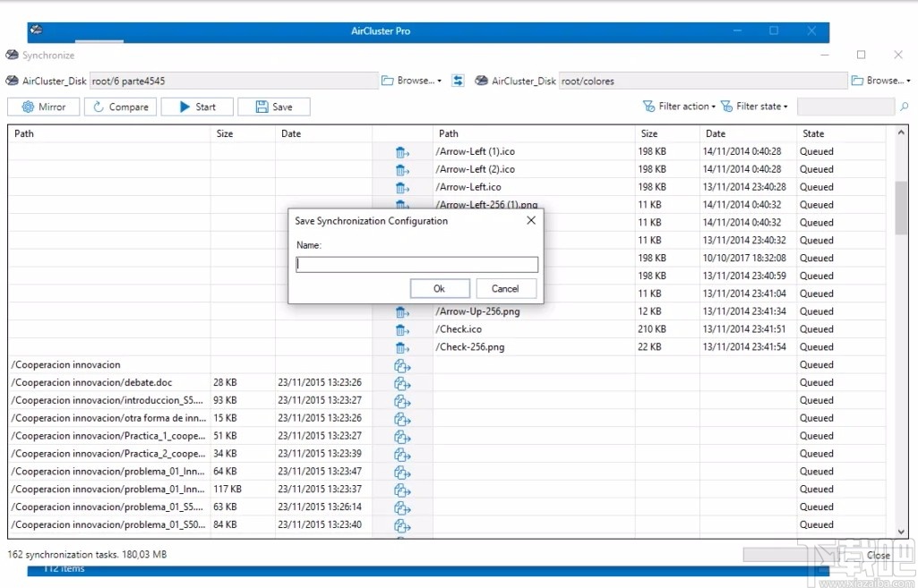Start the synchronization
Image resolution: width=918 pixels, height=588 pixels.
click(197, 107)
